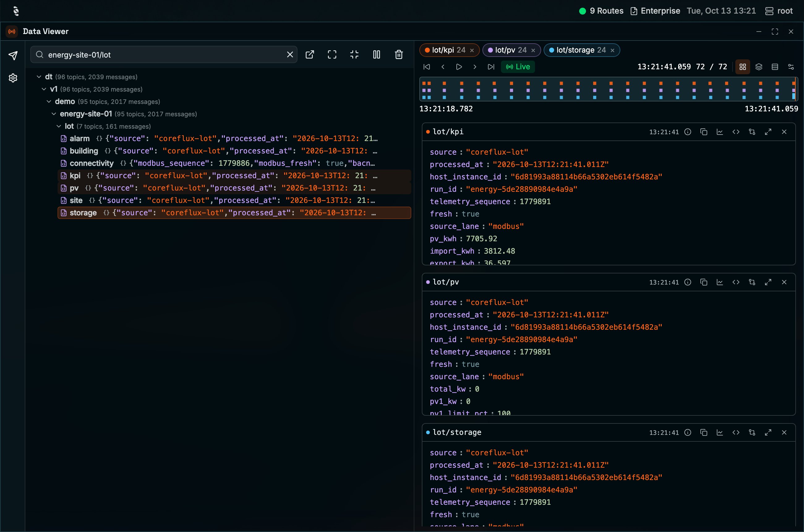804x532 pixels.
Task: Open chart for lot/kpi card
Action: (720, 132)
